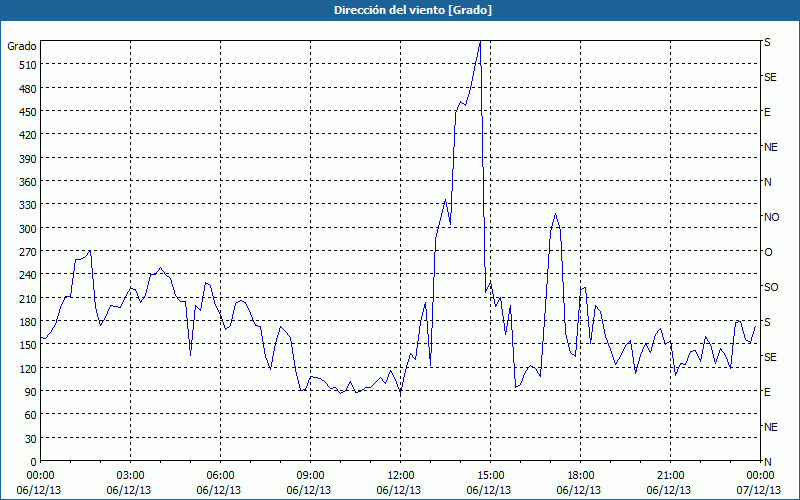Select the 330 degree axis label
Image resolution: width=800 pixels, height=500 pixels.
pyautogui.click(x=28, y=205)
